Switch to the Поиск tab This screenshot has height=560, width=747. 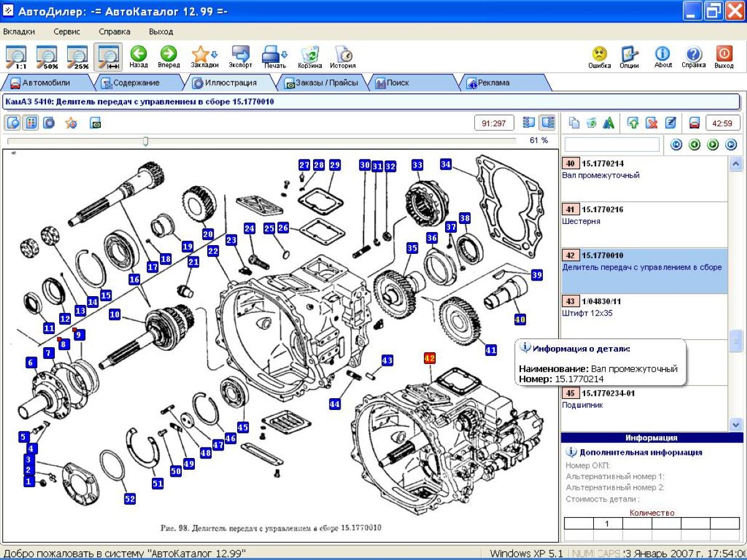click(413, 83)
